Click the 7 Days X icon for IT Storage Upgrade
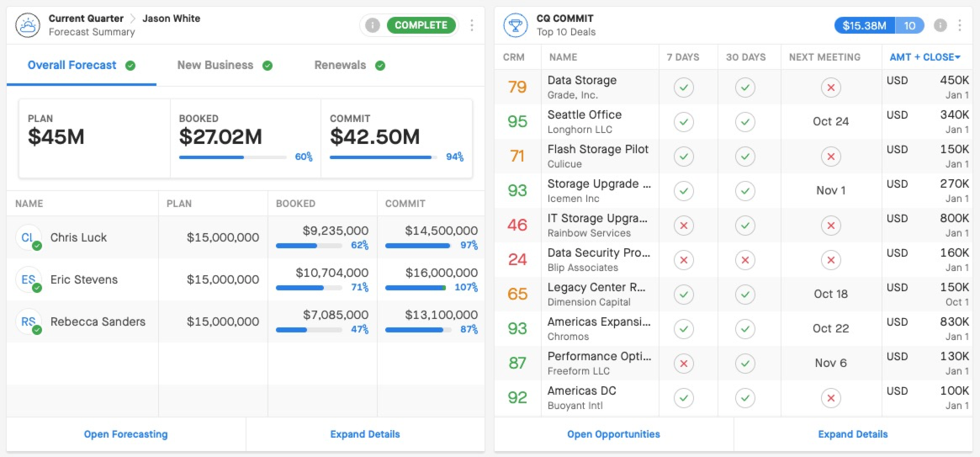The height and width of the screenshot is (457, 980). (x=684, y=225)
